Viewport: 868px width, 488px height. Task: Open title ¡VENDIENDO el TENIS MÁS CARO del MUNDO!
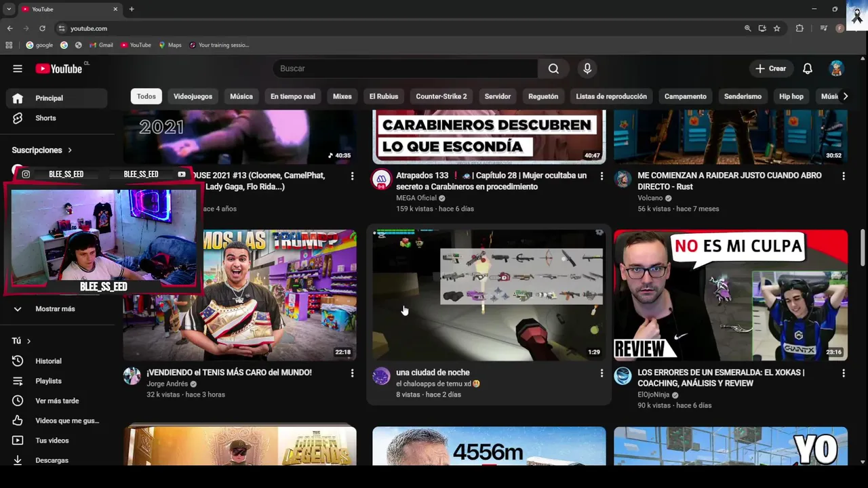[x=229, y=372]
